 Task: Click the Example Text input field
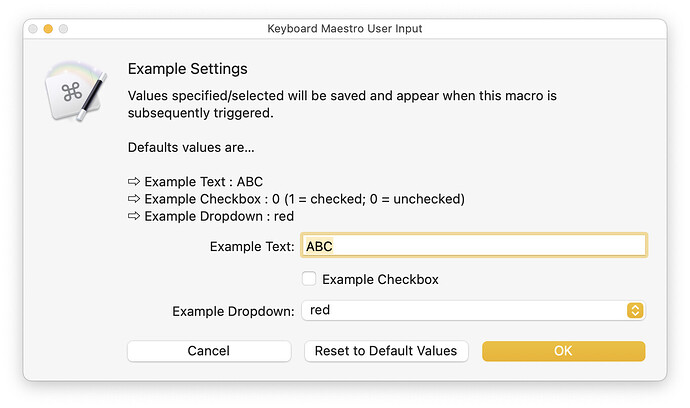click(473, 245)
